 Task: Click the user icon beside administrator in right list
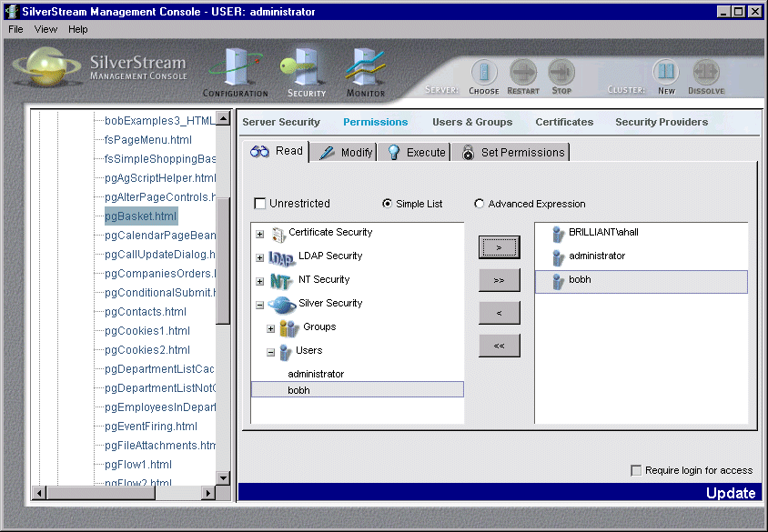pyautogui.click(x=558, y=258)
